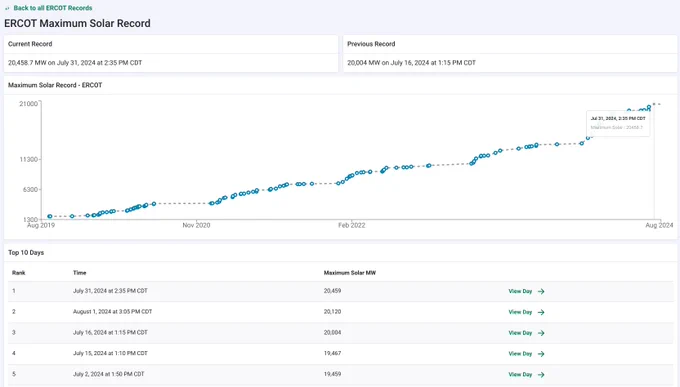This screenshot has width=680, height=387.
Task: Click the July 2, 2024 at 1:50 PM CDT cell
Action: point(108,374)
